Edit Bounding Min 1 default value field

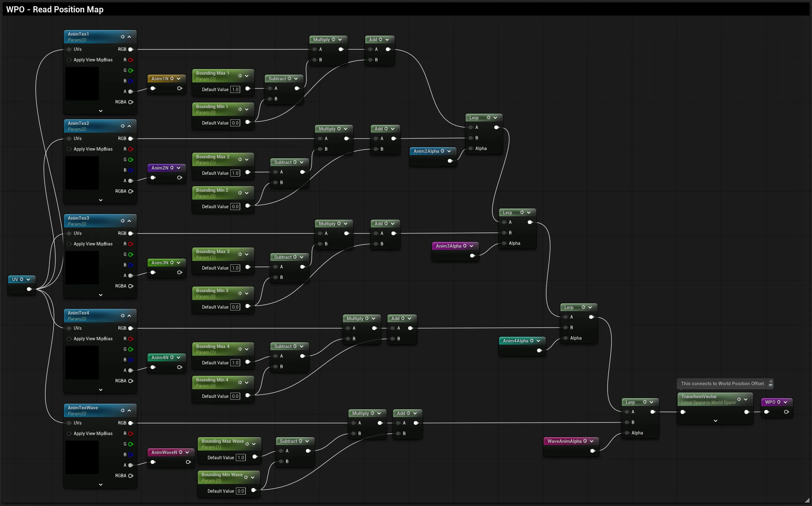click(x=235, y=123)
